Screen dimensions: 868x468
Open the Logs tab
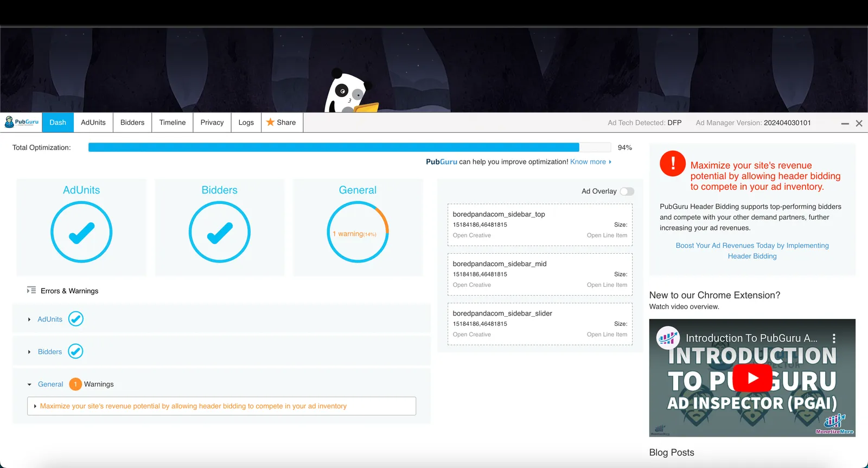[246, 123]
